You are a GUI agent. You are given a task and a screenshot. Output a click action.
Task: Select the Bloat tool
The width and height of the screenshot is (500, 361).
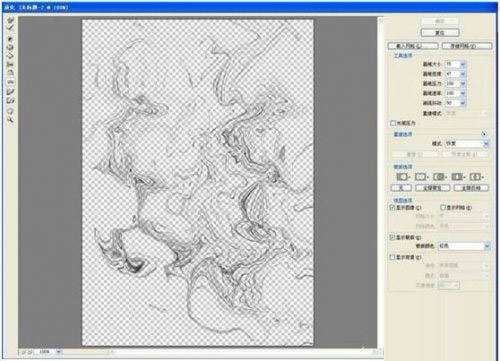point(10,56)
